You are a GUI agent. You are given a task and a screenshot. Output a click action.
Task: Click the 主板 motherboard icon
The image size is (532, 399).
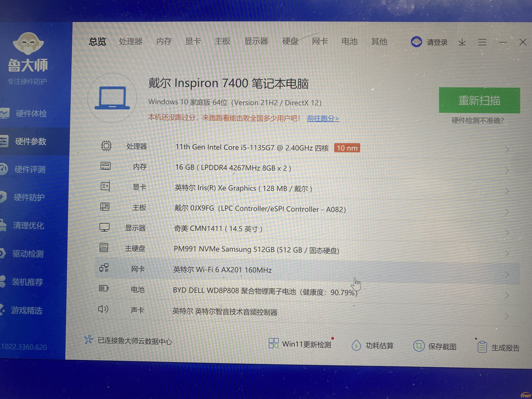105,207
